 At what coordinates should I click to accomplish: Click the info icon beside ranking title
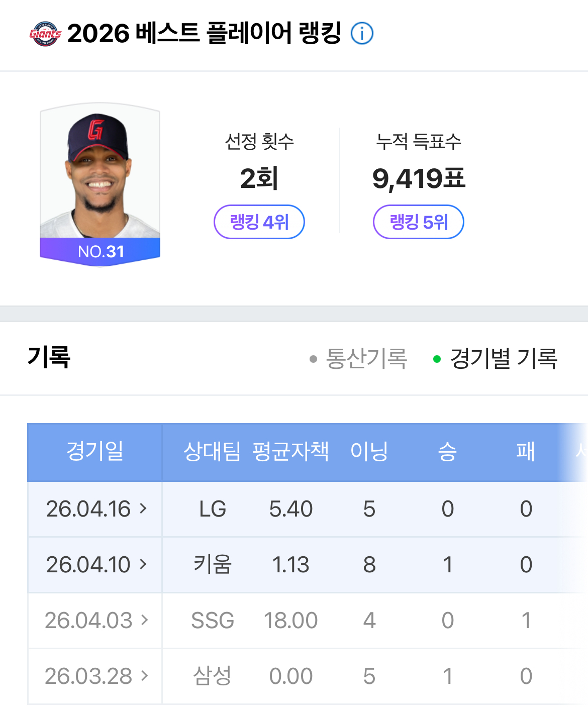pyautogui.click(x=362, y=34)
